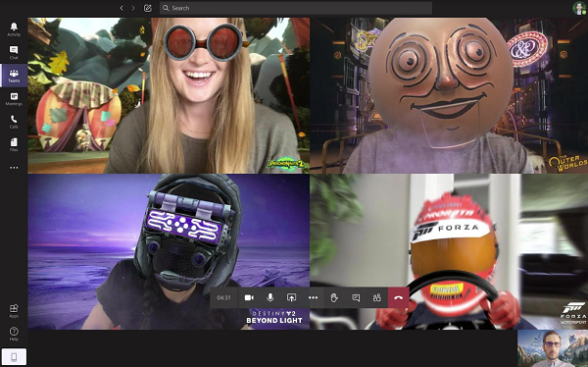
Task: Select the Forza participant video
Action: click(x=449, y=251)
